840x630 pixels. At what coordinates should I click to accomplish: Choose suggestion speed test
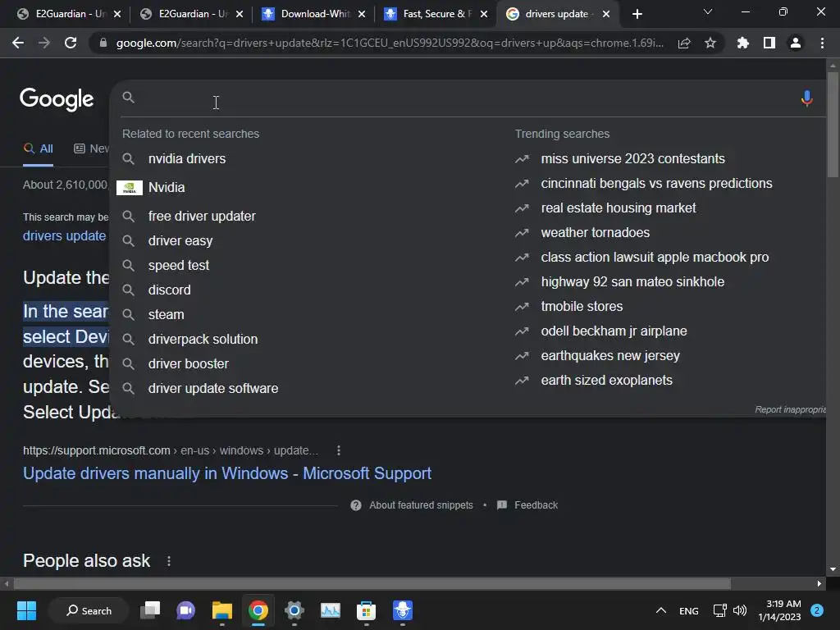(179, 265)
